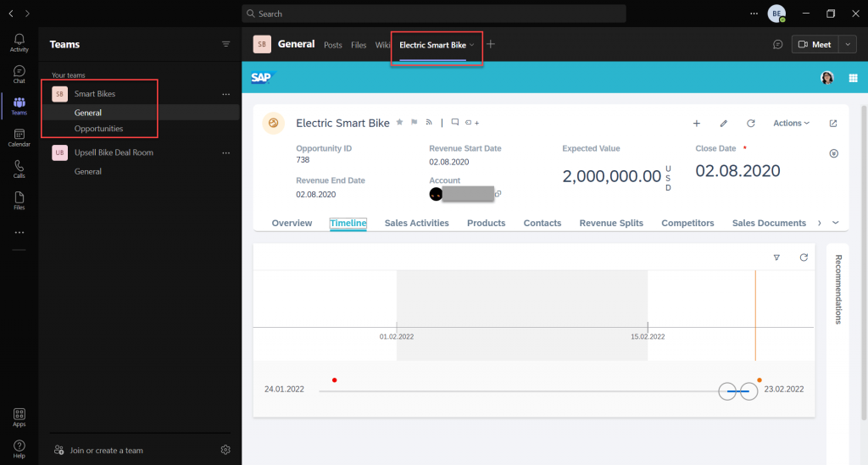Open the Calendar in sidebar
Viewport: 868px width, 465px height.
19,138
